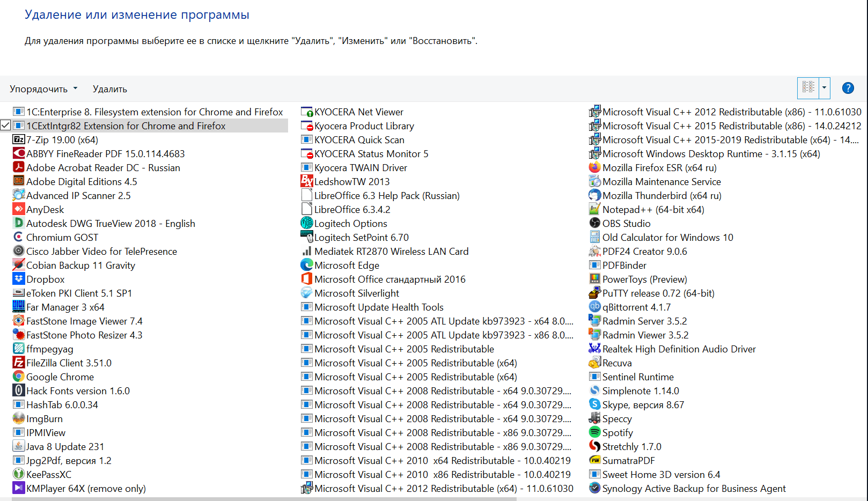Click the FileZilla Client icon

pos(19,363)
